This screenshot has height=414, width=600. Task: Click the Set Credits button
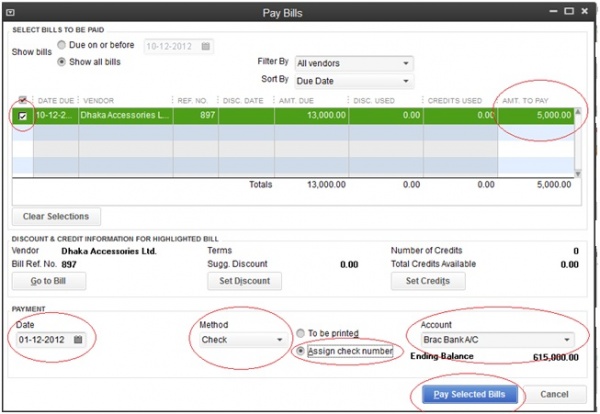[x=428, y=281]
